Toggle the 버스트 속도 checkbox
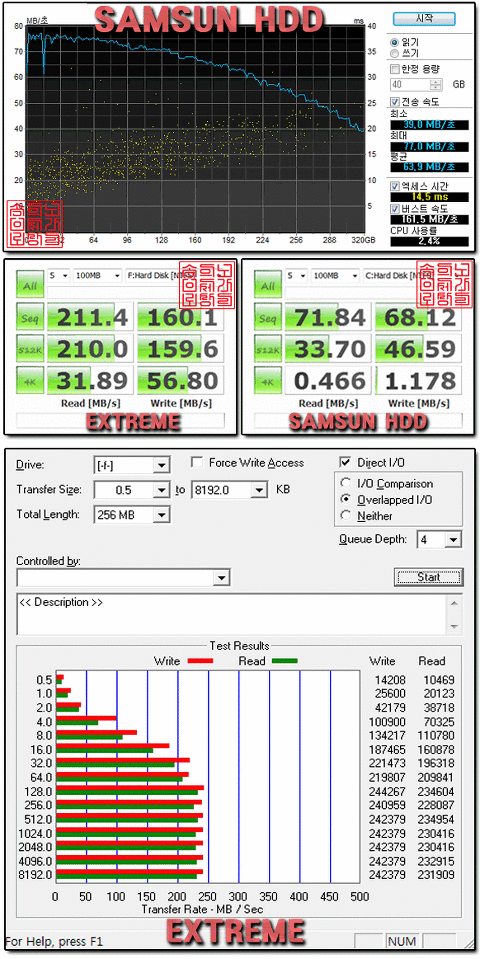Viewport: 480px width, 959px height. (395, 209)
